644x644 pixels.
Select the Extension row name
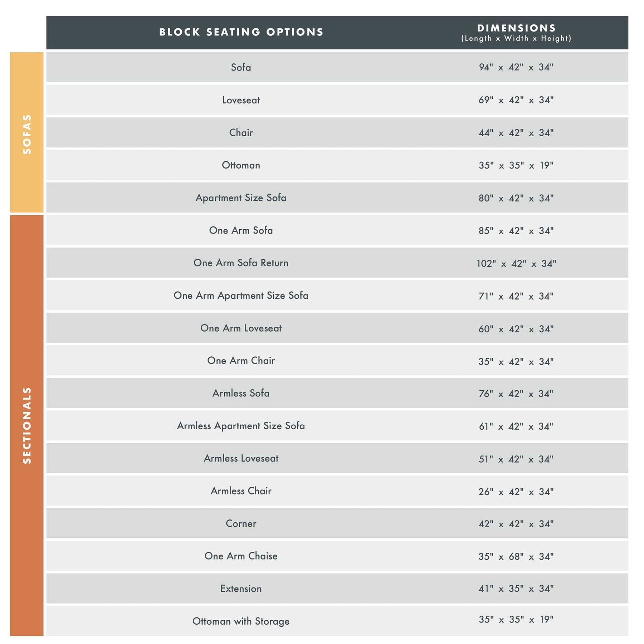click(241, 589)
